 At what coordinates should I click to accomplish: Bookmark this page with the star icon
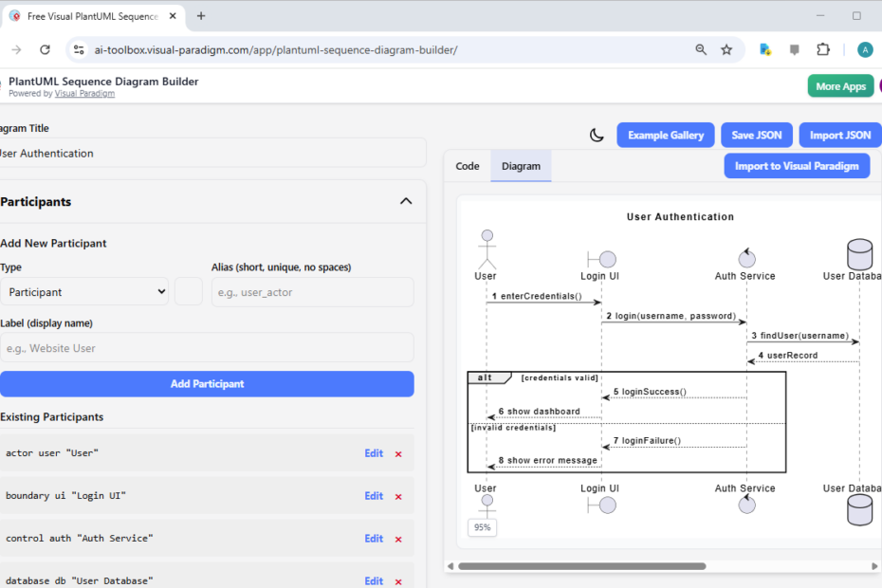coord(726,50)
